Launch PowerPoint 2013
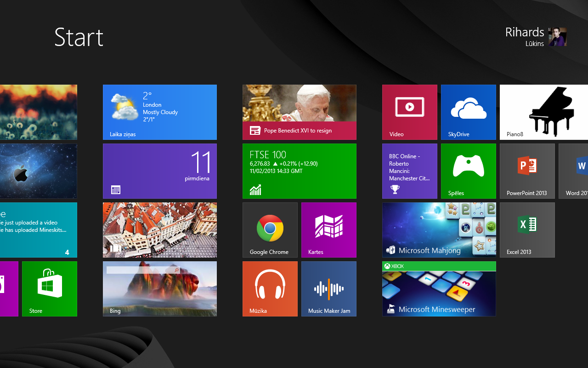 point(527,171)
